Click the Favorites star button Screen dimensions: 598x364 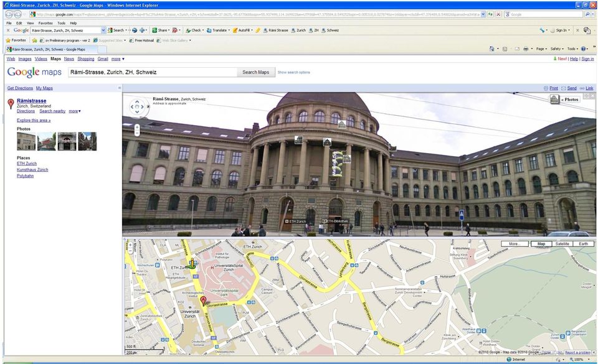16,40
